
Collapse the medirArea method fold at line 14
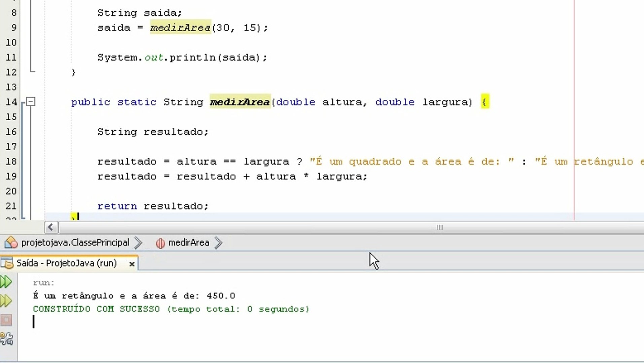(x=31, y=102)
